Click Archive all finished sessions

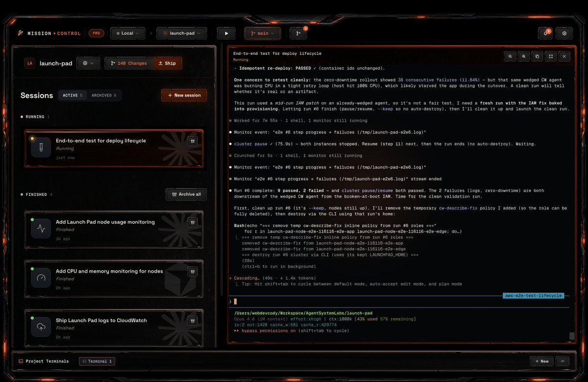point(186,194)
